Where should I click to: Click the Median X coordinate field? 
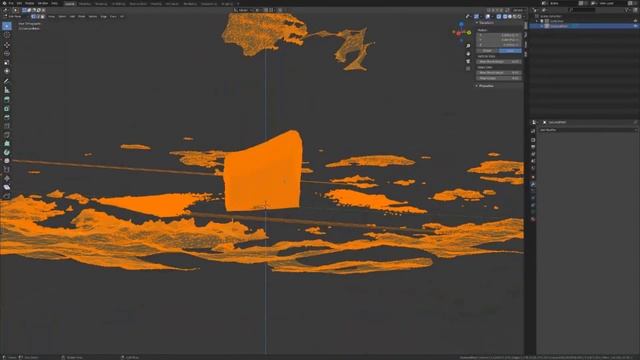pos(499,35)
